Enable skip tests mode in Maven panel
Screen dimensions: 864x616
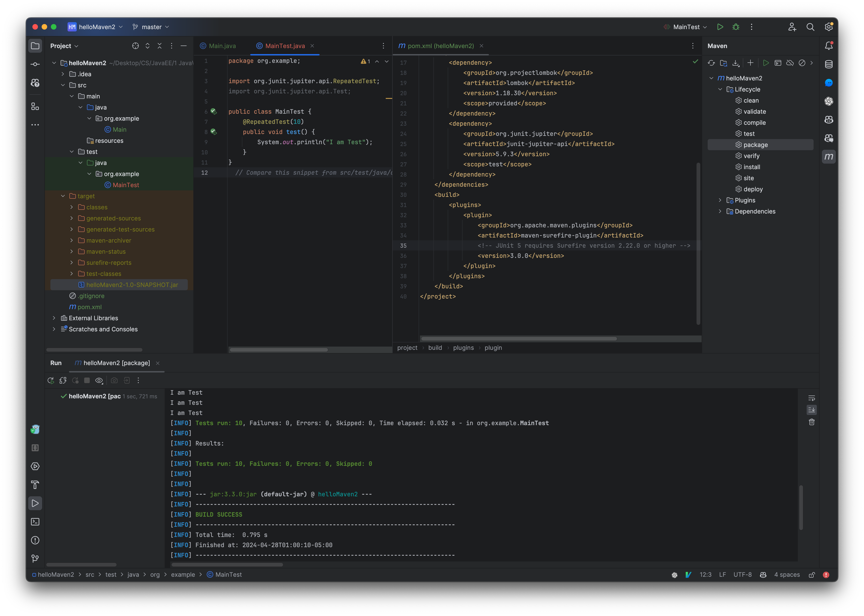tap(802, 63)
